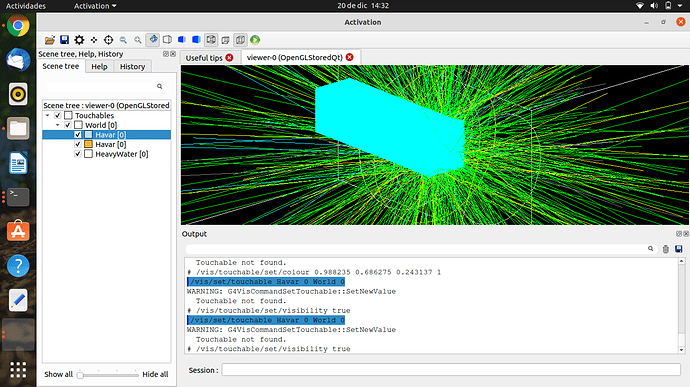The height and width of the screenshot is (387, 690).
Task: Click the Output search magnifier icon
Action: pyautogui.click(x=650, y=249)
